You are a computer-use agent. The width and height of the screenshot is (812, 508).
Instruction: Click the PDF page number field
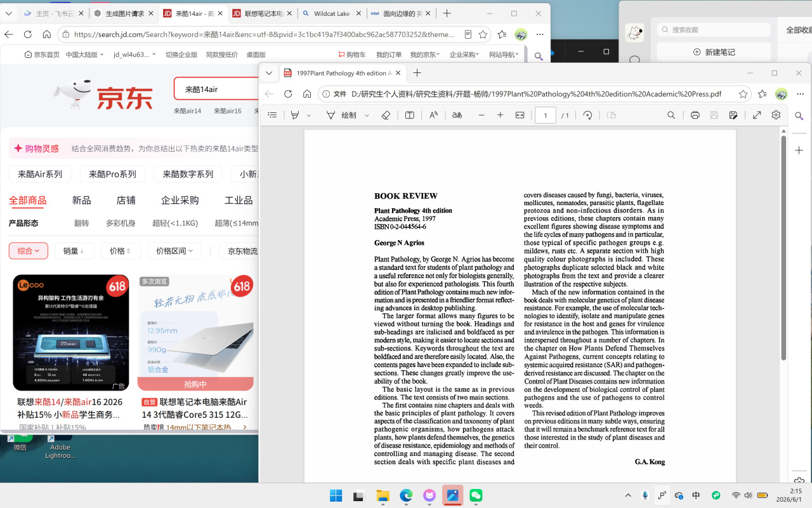click(x=546, y=115)
